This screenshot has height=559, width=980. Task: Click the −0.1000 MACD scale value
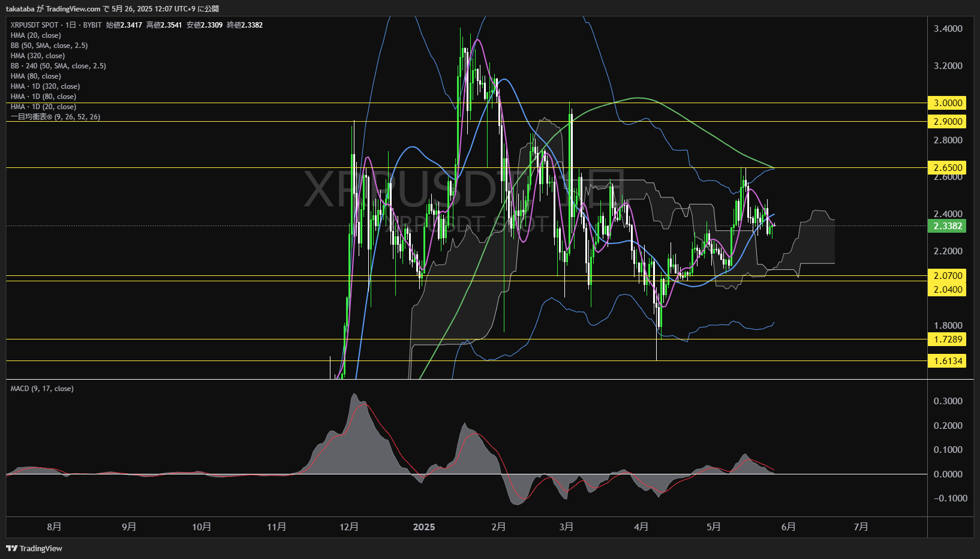950,498
